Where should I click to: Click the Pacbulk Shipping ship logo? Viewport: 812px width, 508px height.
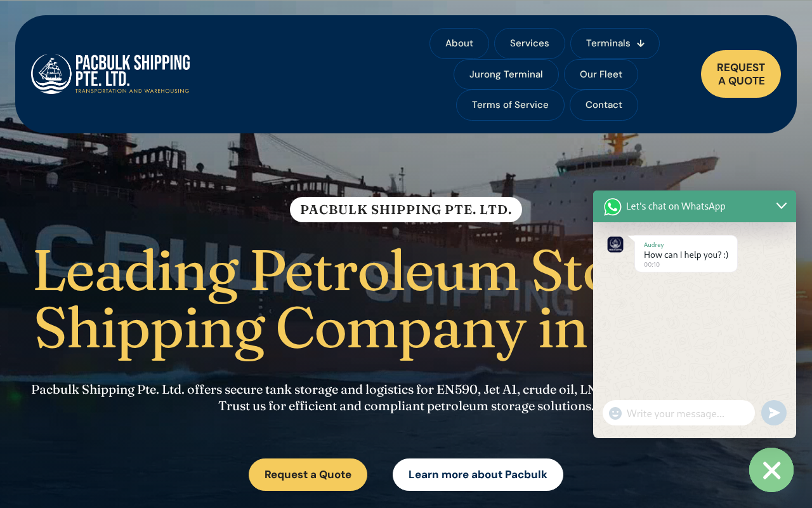51,74
